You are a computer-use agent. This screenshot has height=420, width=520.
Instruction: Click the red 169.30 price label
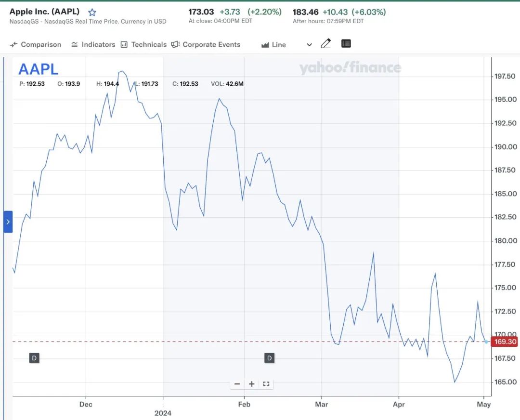point(505,341)
